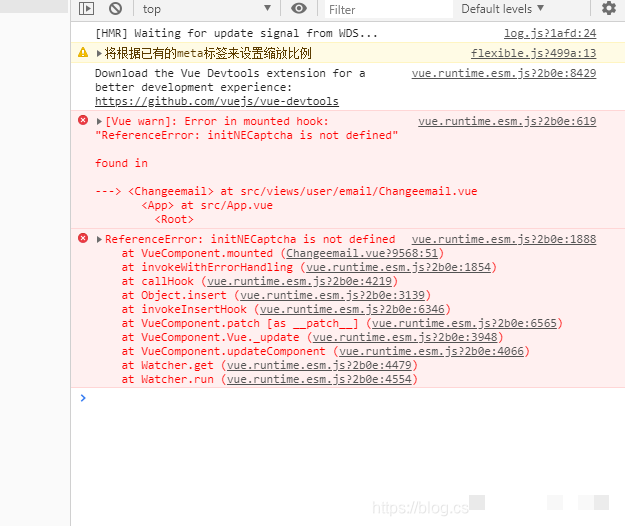Click the red error icon of Vue warn
Screen dimensions: 625x526
(83, 121)
